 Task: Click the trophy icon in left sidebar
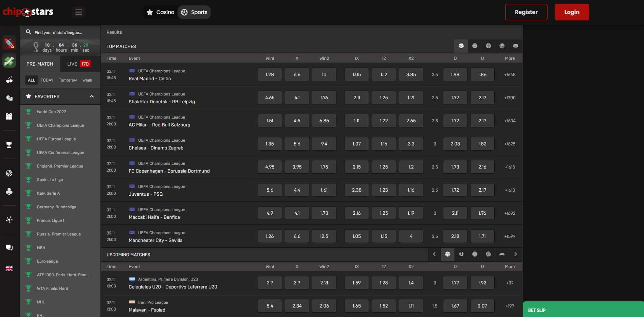click(x=9, y=145)
